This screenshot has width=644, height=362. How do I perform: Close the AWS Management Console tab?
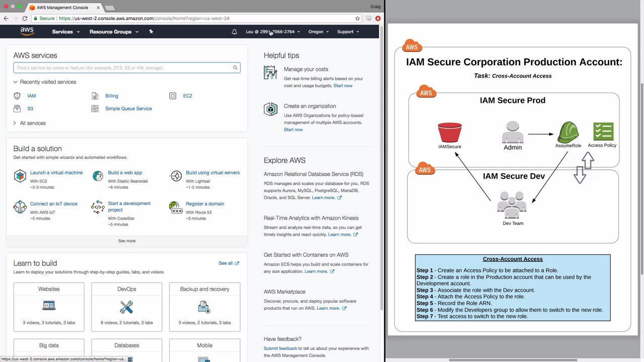[98, 8]
